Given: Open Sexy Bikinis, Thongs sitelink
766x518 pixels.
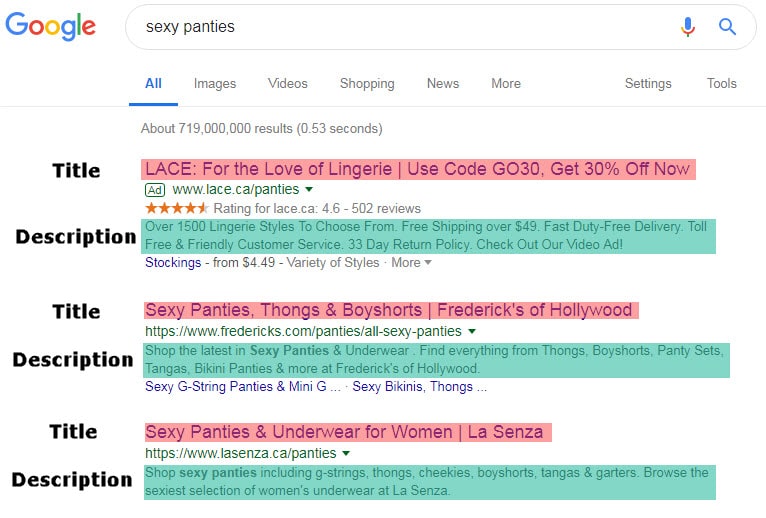Looking at the screenshot, I should 420,387.
